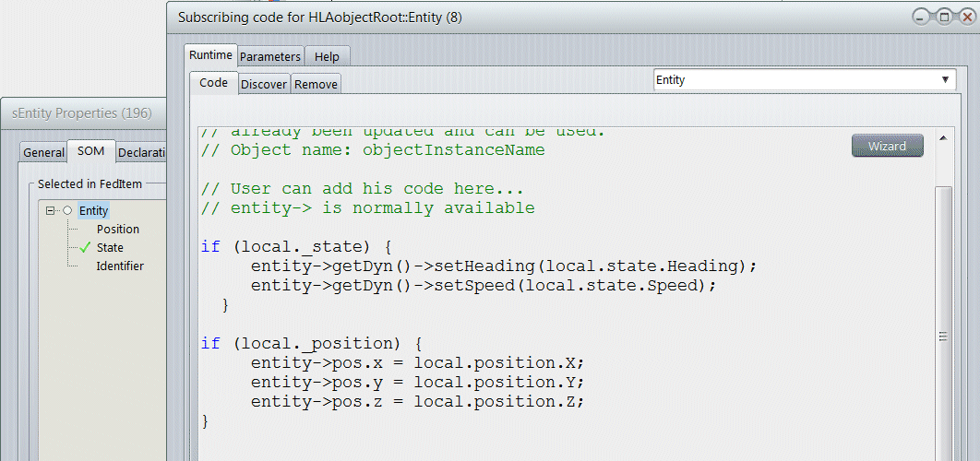Open the Entity dropdown list
The height and width of the screenshot is (461, 980).
tap(803, 80)
